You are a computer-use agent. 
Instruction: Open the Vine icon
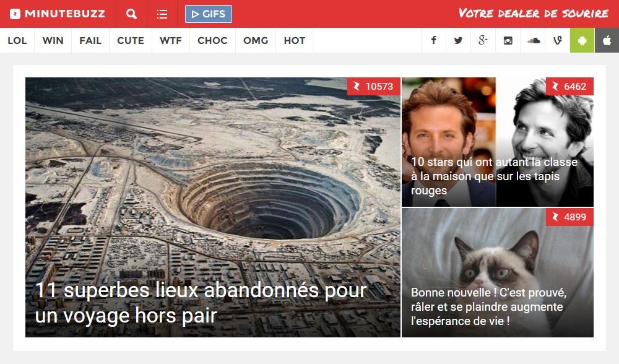(558, 40)
